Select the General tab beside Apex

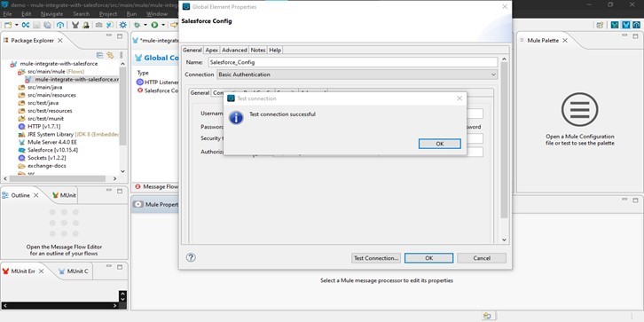coord(192,50)
